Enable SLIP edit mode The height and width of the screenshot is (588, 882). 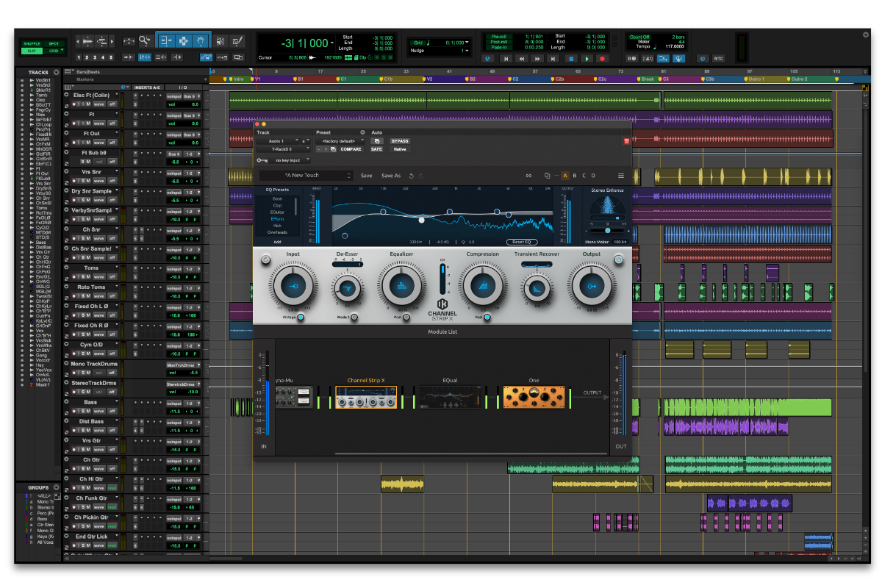pos(32,51)
